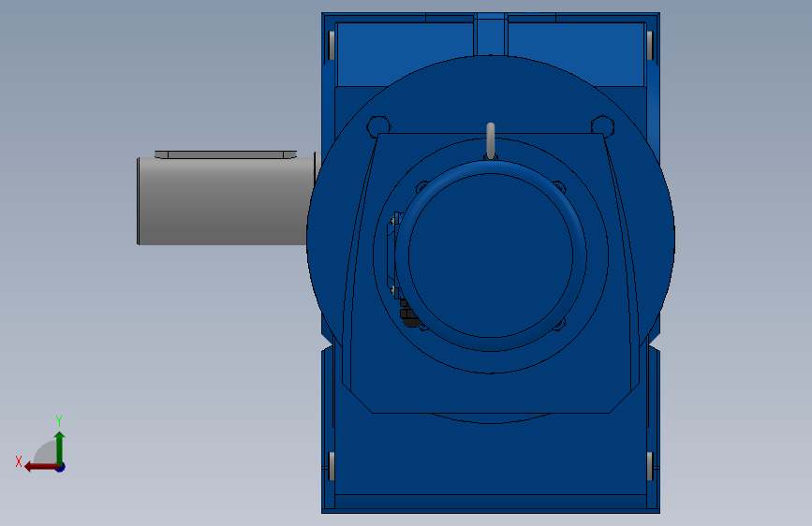Click the gray XY plane quadrant of triad
The width and height of the screenshot is (812, 526).
click(x=46, y=453)
